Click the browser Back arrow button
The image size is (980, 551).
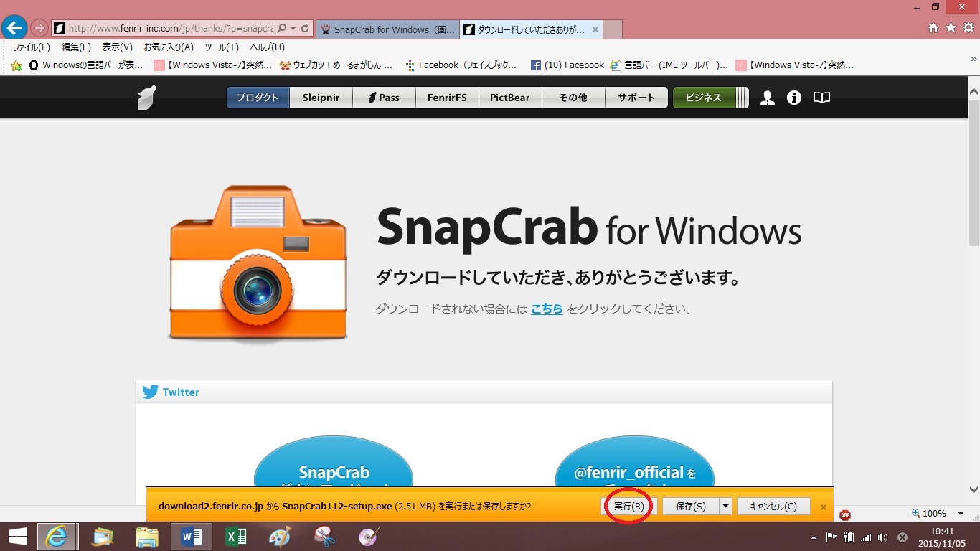(x=14, y=28)
